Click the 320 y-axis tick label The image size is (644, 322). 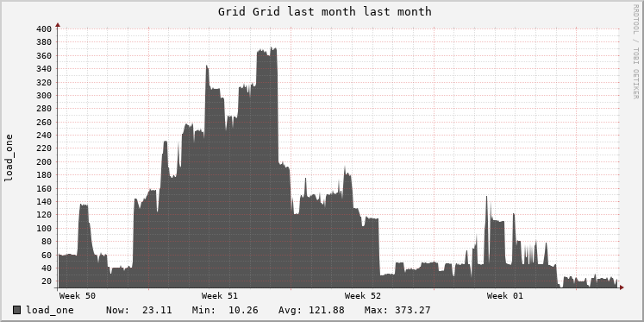click(44, 82)
